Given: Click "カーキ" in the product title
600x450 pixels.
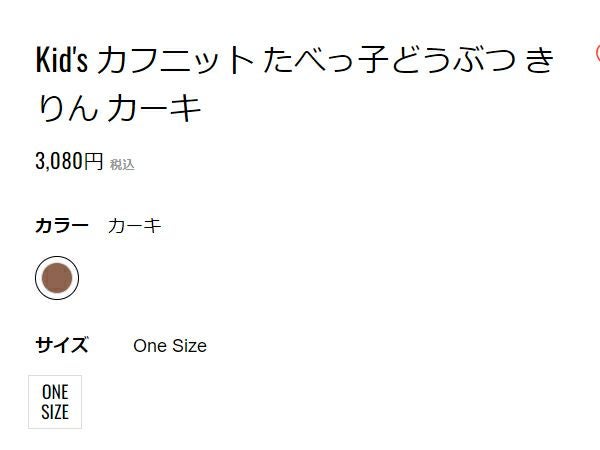Looking at the screenshot, I should (x=153, y=106).
